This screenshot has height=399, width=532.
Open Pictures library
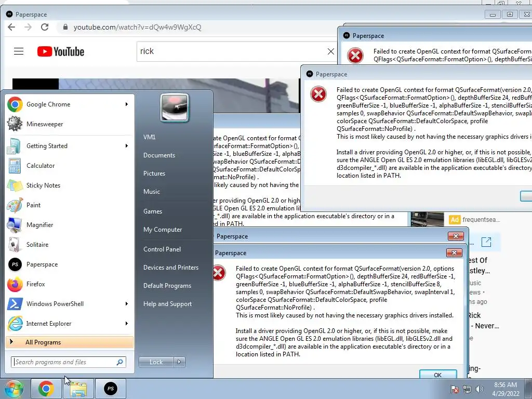coord(154,174)
